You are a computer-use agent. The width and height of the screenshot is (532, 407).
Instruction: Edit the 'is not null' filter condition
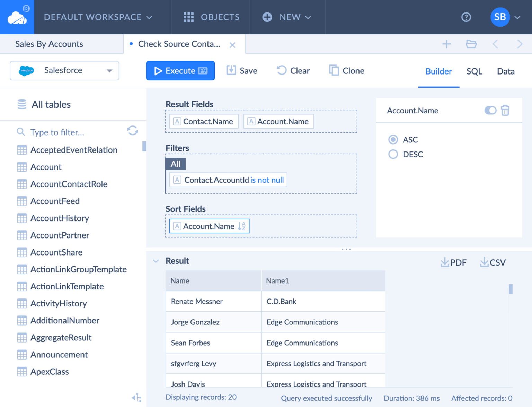coord(267,180)
